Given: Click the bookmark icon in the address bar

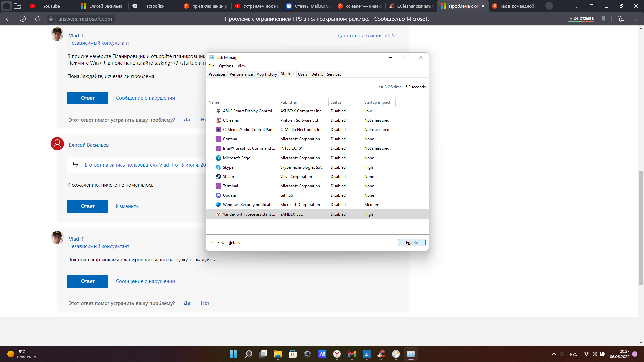Looking at the screenshot, I should point(603,19).
